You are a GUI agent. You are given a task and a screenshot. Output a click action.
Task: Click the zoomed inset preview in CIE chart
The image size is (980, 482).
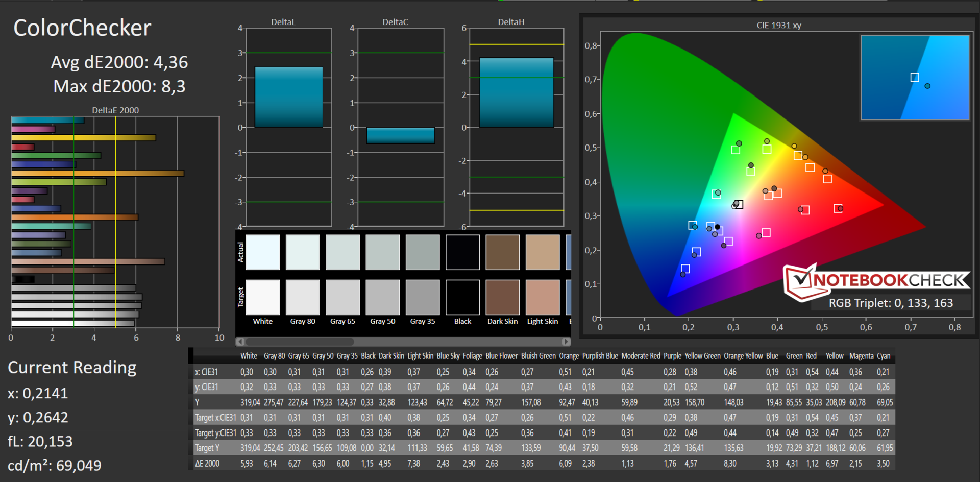(x=915, y=78)
